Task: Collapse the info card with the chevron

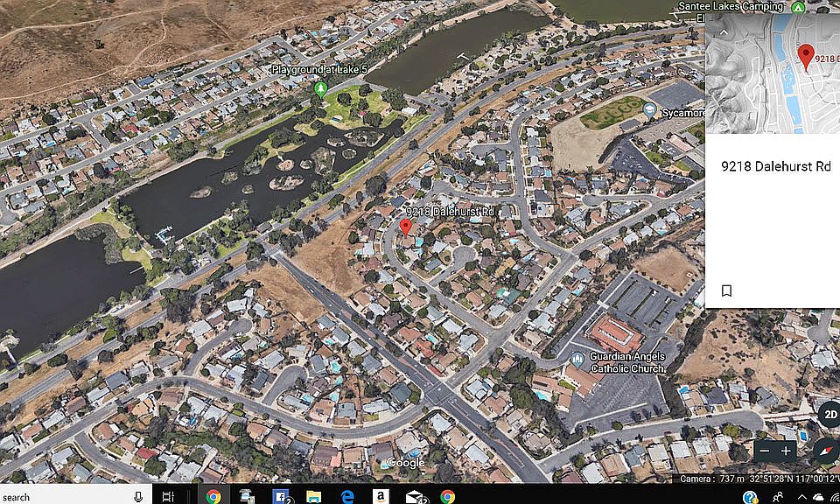Action: (x=724, y=32)
